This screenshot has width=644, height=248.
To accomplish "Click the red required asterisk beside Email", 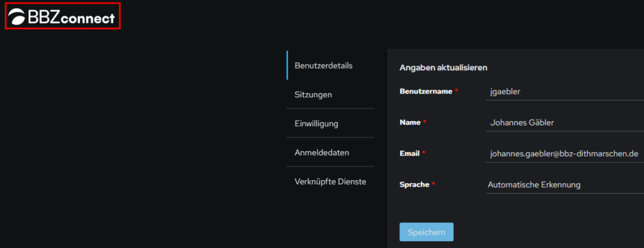I will (423, 153).
